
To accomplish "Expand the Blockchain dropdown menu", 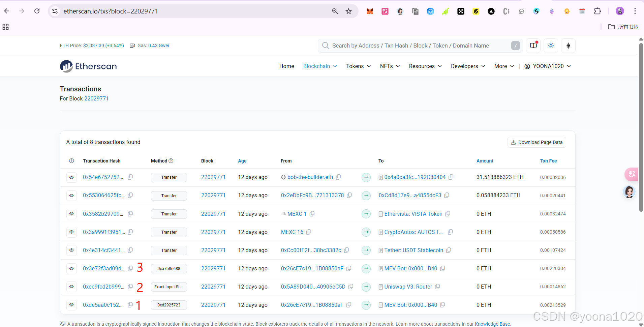I will [320, 66].
